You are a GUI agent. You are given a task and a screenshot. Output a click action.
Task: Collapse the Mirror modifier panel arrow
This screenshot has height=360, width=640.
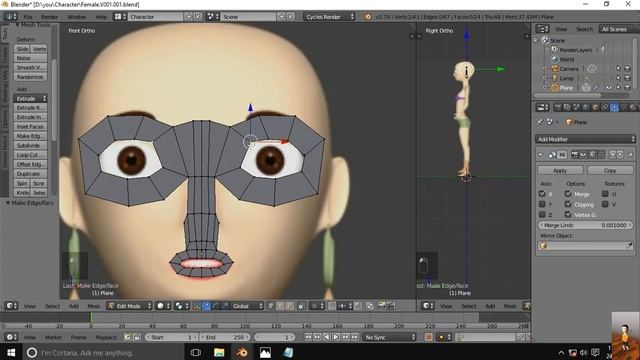click(x=541, y=155)
